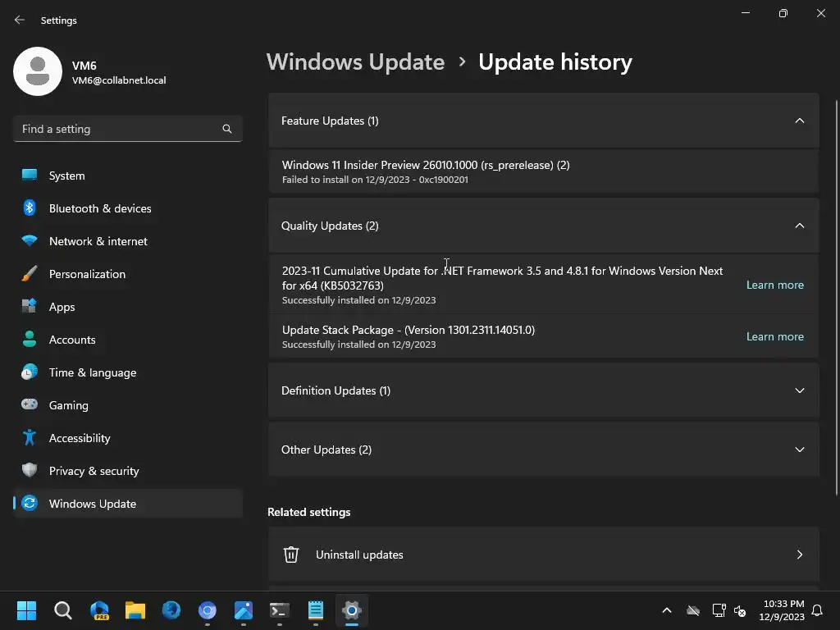Click the Update Stack Package entry text
Screen dimensions: 840x630
409,330
